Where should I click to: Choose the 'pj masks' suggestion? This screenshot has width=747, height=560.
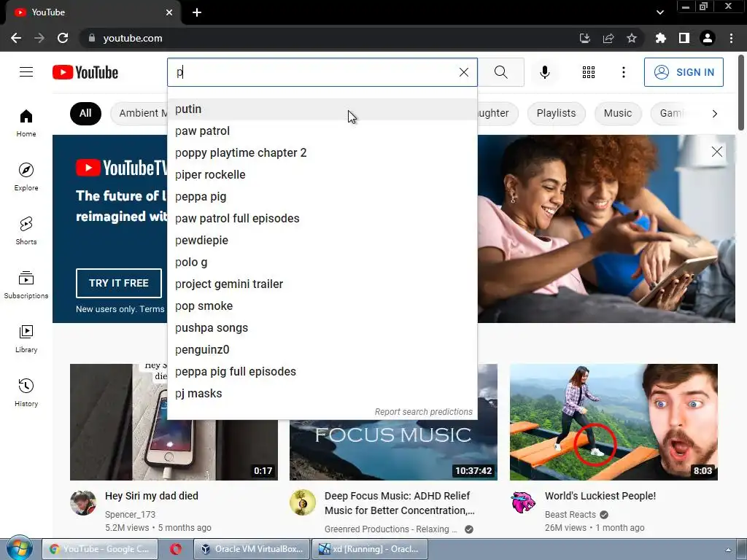click(322, 394)
